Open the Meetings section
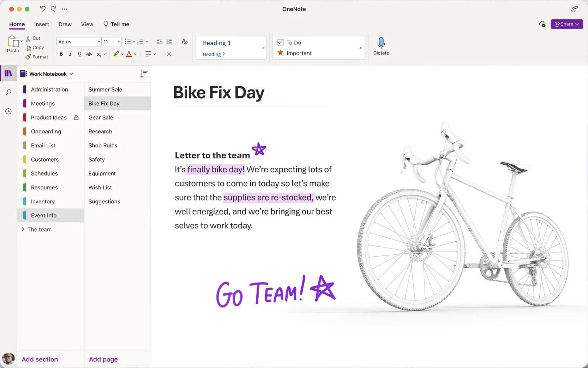The image size is (588, 368). [51, 104]
